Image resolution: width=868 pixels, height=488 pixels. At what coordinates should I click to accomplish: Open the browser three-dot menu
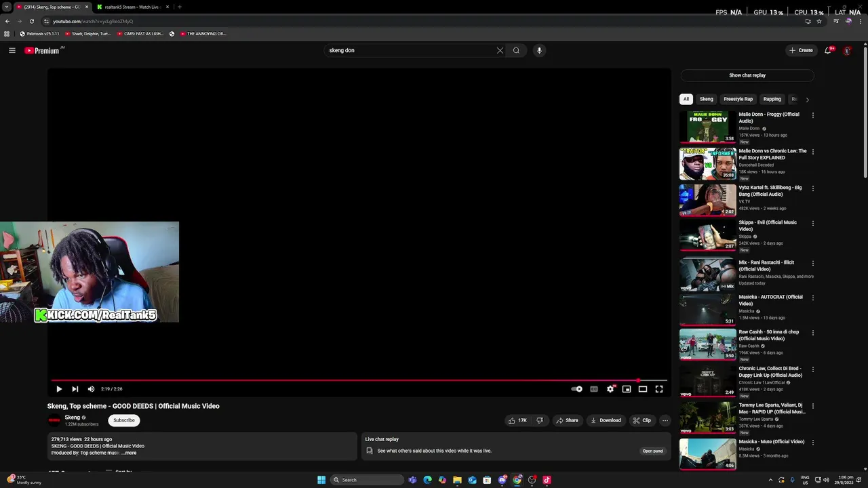pyautogui.click(x=860, y=21)
